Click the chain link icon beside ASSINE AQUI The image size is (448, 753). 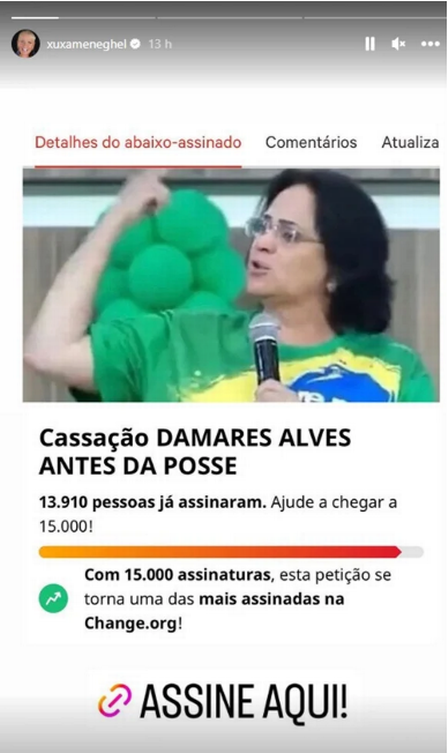point(114,701)
